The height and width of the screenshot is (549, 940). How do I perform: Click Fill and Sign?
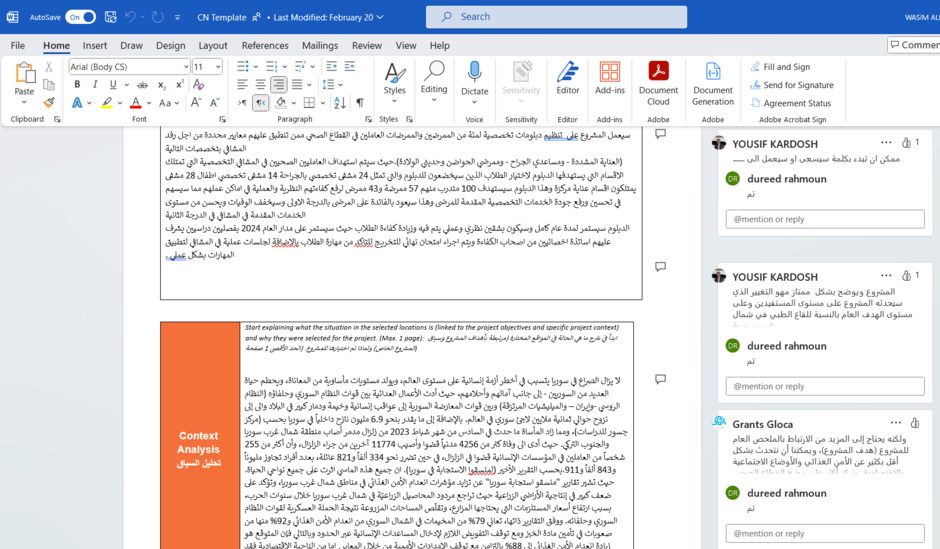point(779,67)
